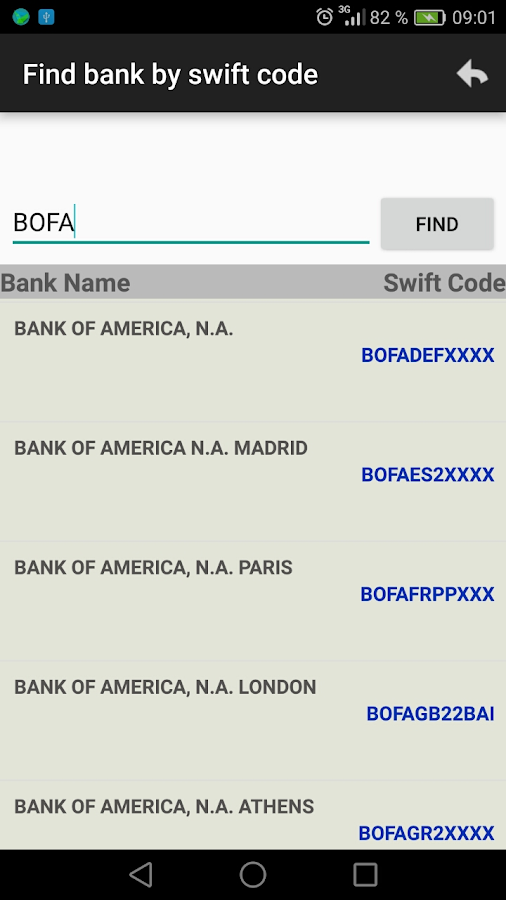Tap the back arrow icon in header
The height and width of the screenshot is (900, 506).
point(472,74)
